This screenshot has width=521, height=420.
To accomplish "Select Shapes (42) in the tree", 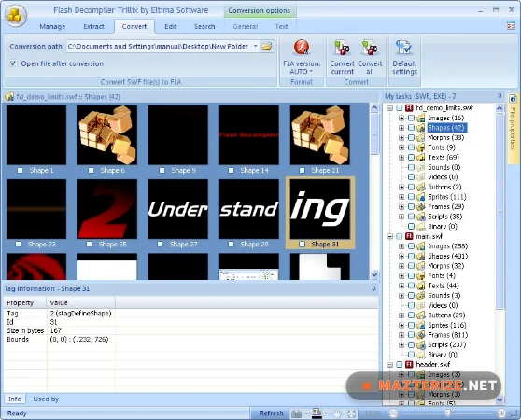I will (x=447, y=128).
